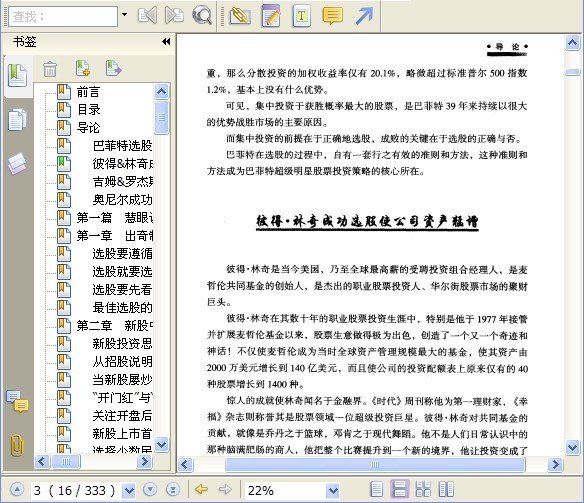Viewport: 584px width, 503px height.
Task: Open the 前言 bookmark
Action: point(88,92)
